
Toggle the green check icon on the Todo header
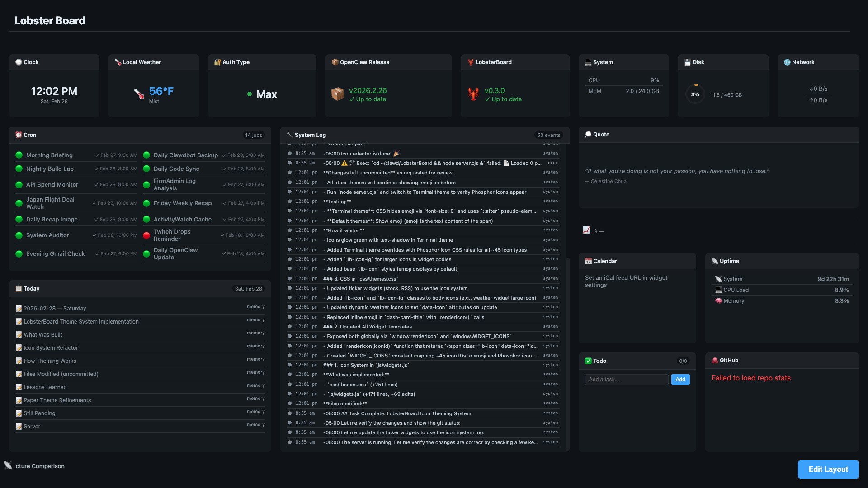[x=588, y=361]
